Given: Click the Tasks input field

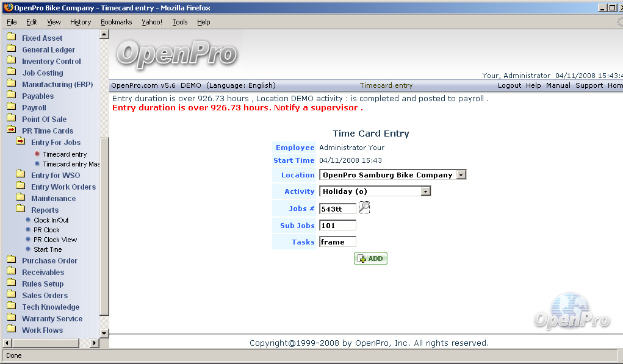Looking at the screenshot, I should coord(337,242).
